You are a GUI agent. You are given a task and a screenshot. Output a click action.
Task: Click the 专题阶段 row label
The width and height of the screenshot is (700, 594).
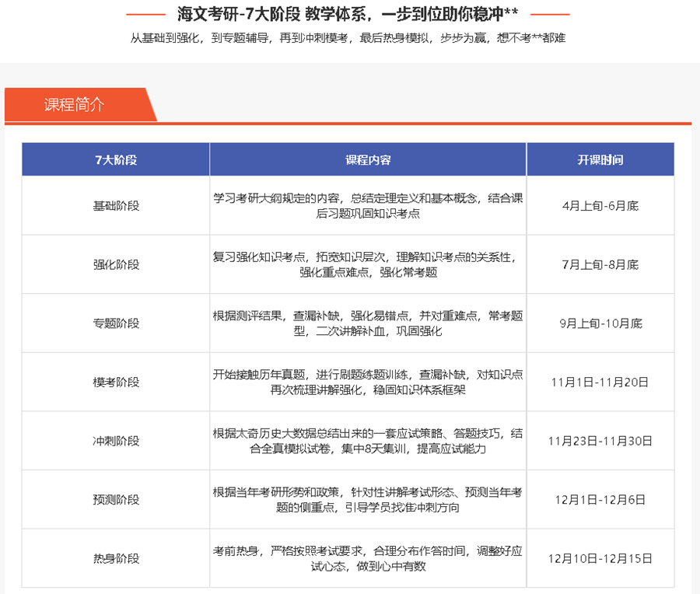(114, 323)
